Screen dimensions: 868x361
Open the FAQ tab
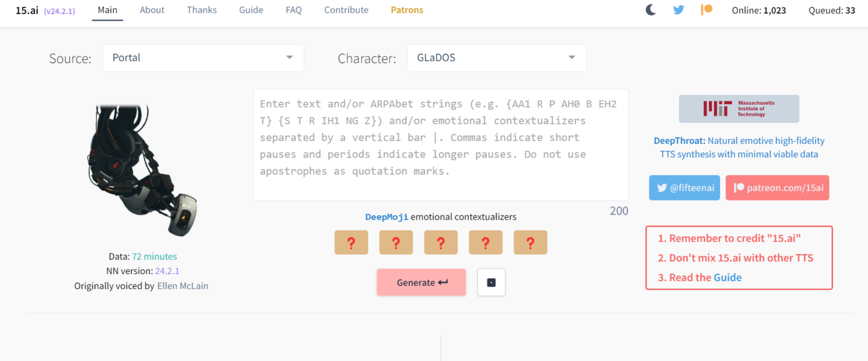[294, 10]
